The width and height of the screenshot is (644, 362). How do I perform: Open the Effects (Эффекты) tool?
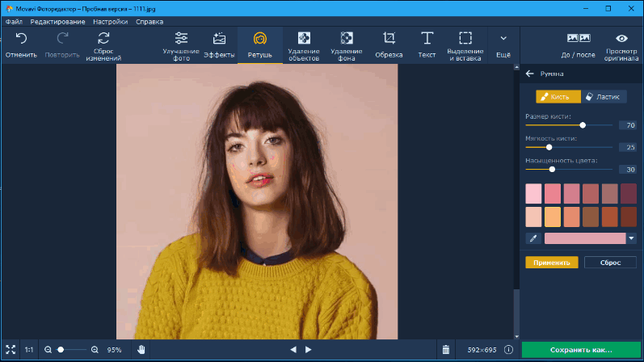[219, 38]
